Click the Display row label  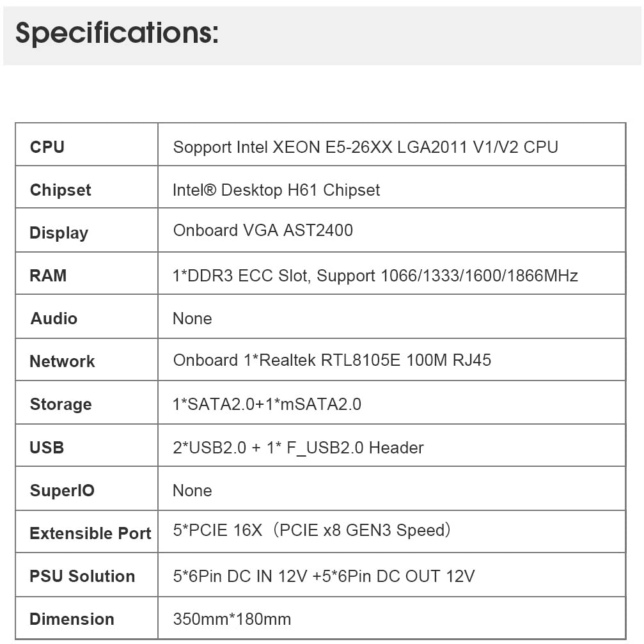click(59, 233)
